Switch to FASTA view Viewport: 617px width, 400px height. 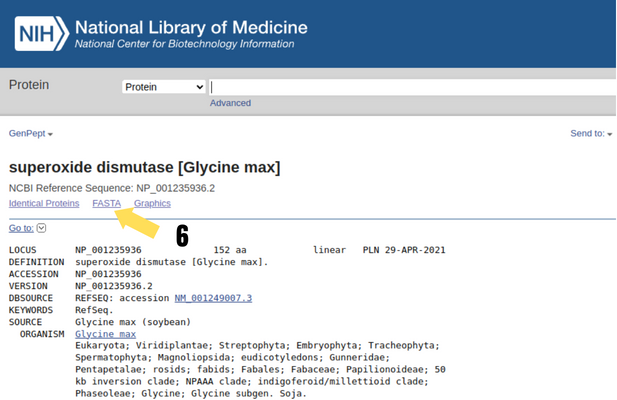tap(107, 203)
